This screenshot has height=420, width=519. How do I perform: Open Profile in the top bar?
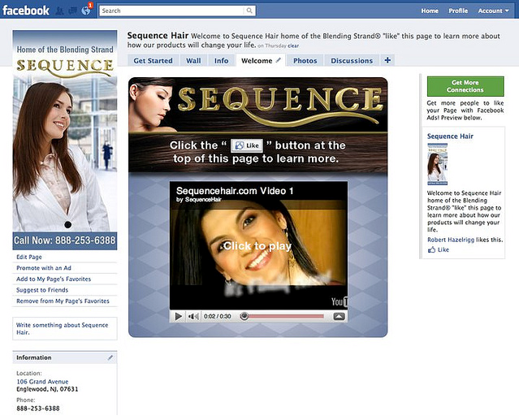[x=458, y=11]
